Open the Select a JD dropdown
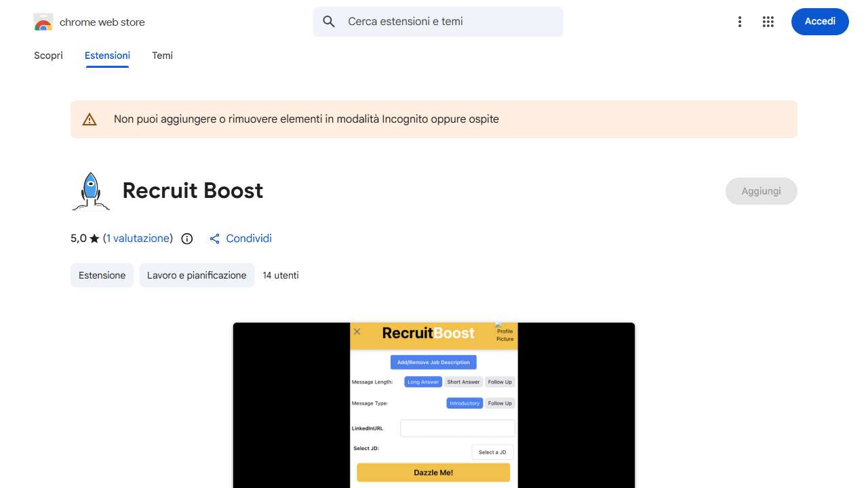Viewport: 868px width, 488px height. pos(492,451)
